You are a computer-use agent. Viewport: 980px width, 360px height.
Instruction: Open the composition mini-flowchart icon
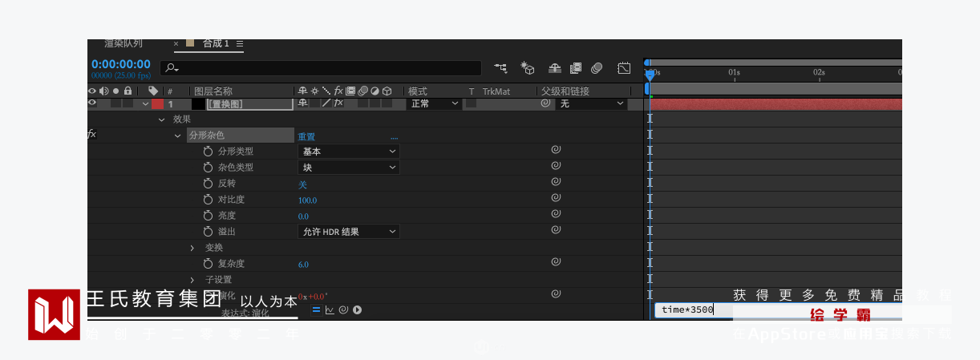point(500,68)
